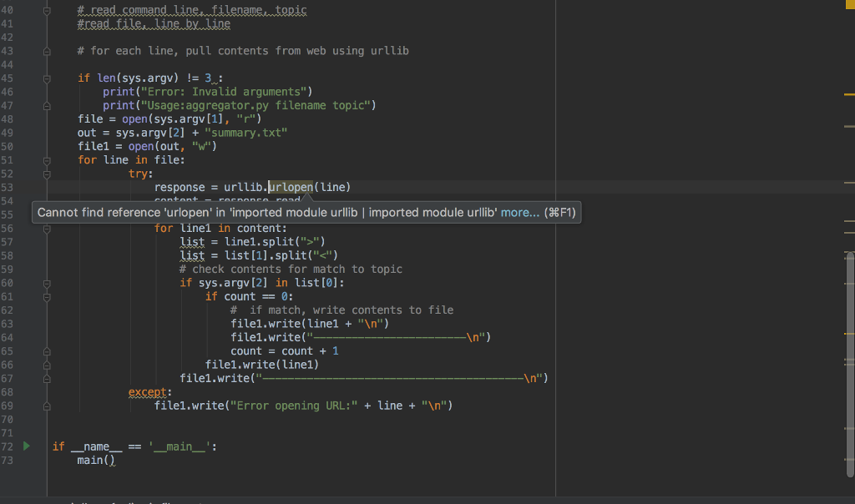The height and width of the screenshot is (504, 855).
Task: Click line number 72 in the gutter
Action: [x=7, y=446]
